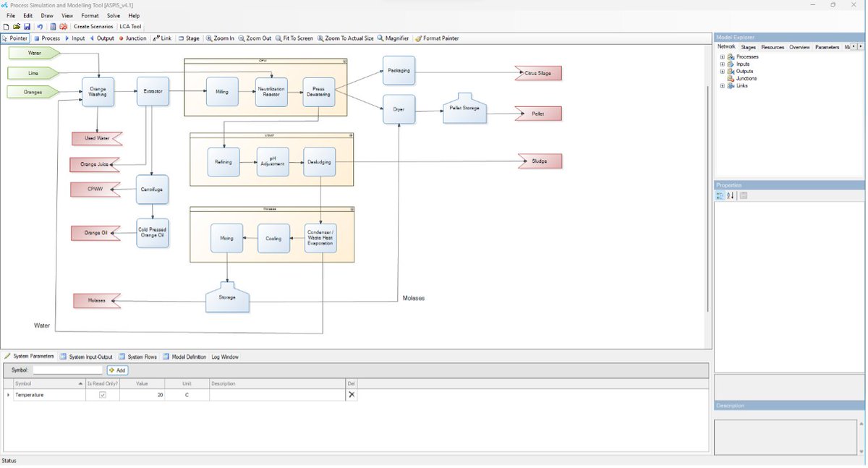Click the Temperature value cell showing 20
Screen dimensions: 868x468
coord(142,395)
